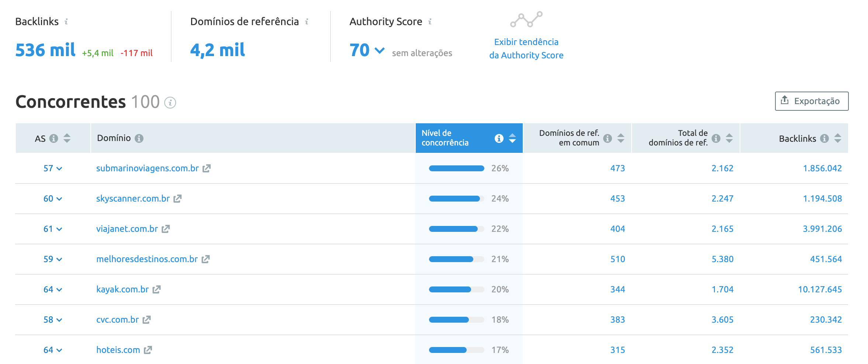Viewport: 868px width, 364px height.
Task: Sort by Backlinks column arrows
Action: pyautogui.click(x=838, y=138)
